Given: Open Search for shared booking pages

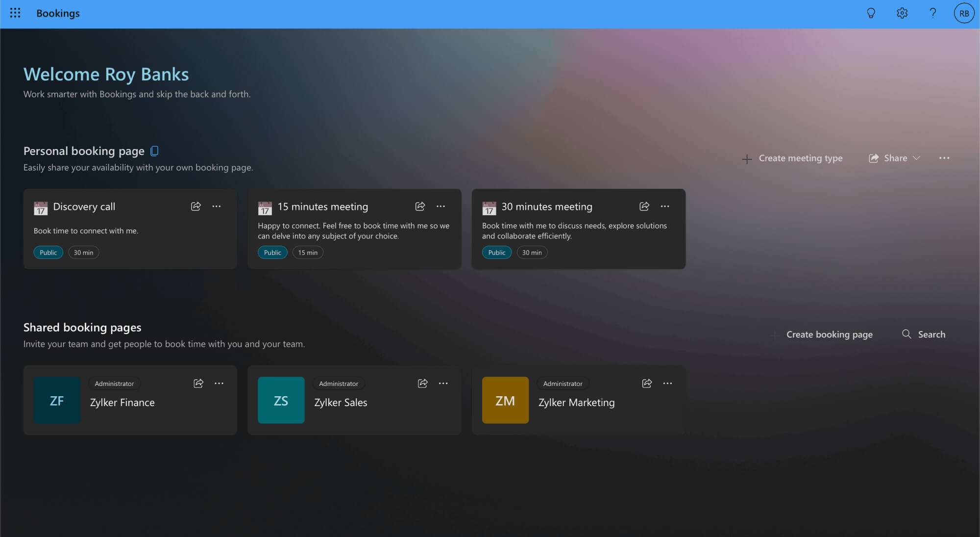Looking at the screenshot, I should 924,334.
